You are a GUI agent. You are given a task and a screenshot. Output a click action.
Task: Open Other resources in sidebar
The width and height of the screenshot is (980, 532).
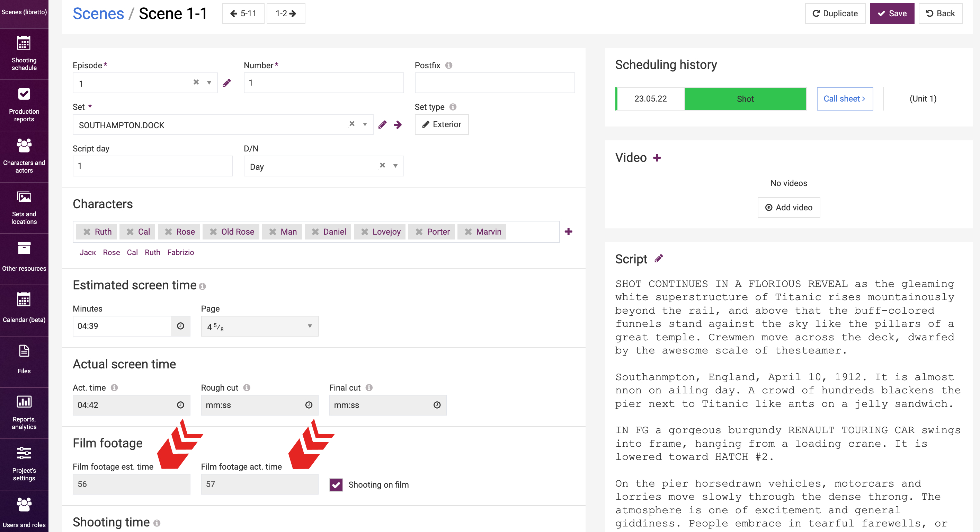tap(24, 259)
